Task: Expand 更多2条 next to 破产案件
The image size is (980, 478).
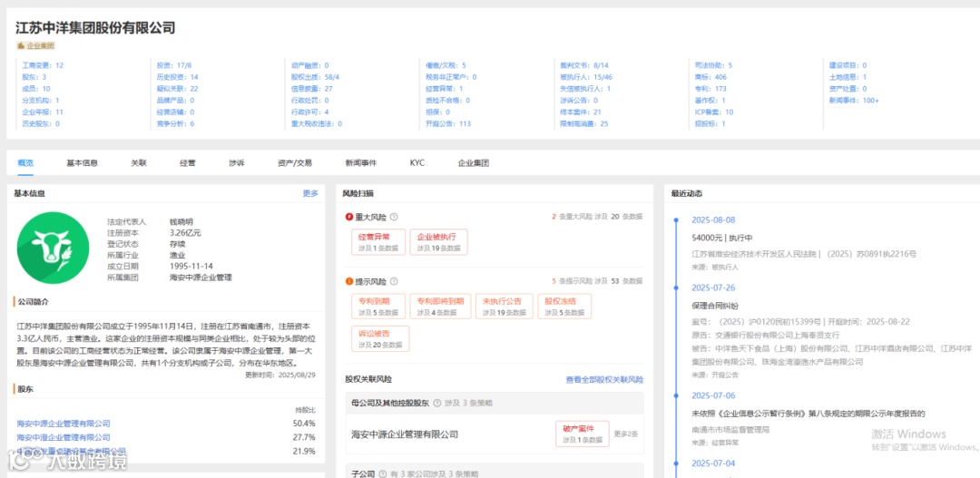Action: [625, 434]
